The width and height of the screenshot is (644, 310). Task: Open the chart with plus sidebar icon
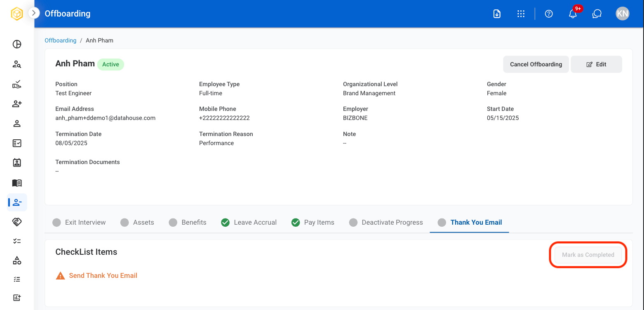click(17, 298)
